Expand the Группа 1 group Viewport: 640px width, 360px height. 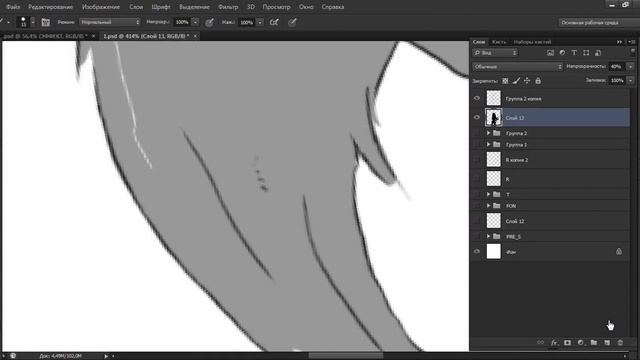488,144
